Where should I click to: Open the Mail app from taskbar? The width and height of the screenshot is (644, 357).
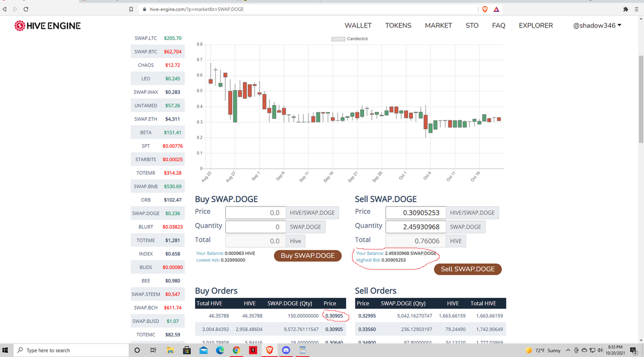[203, 350]
